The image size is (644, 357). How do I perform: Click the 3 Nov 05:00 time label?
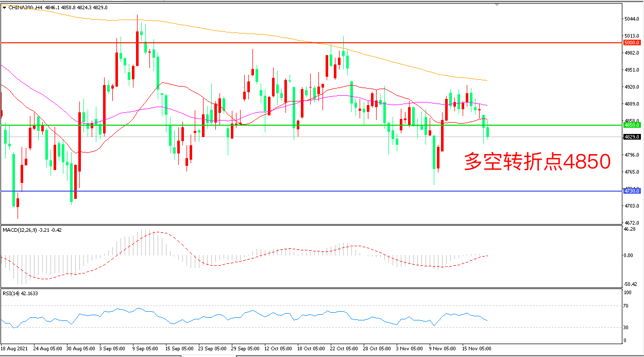(411, 349)
